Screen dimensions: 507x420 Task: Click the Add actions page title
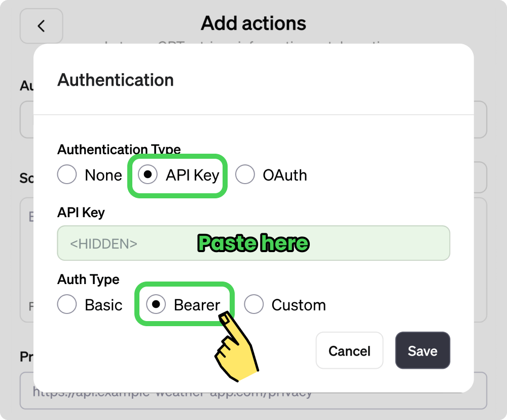pos(253,23)
